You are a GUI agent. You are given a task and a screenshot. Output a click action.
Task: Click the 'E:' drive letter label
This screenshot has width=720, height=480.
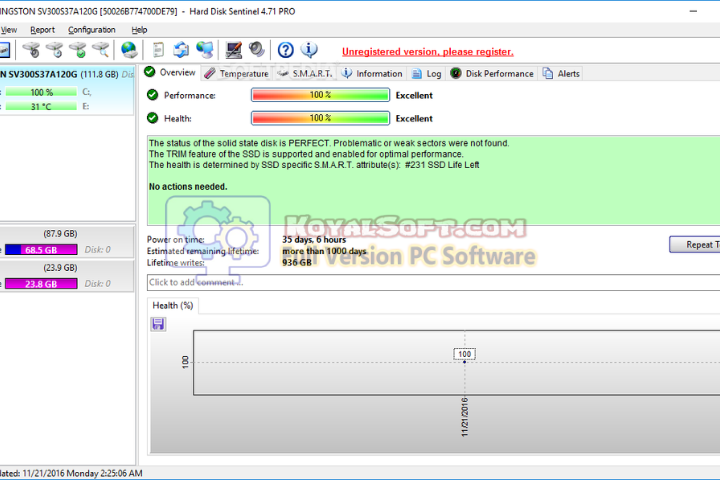(x=86, y=107)
